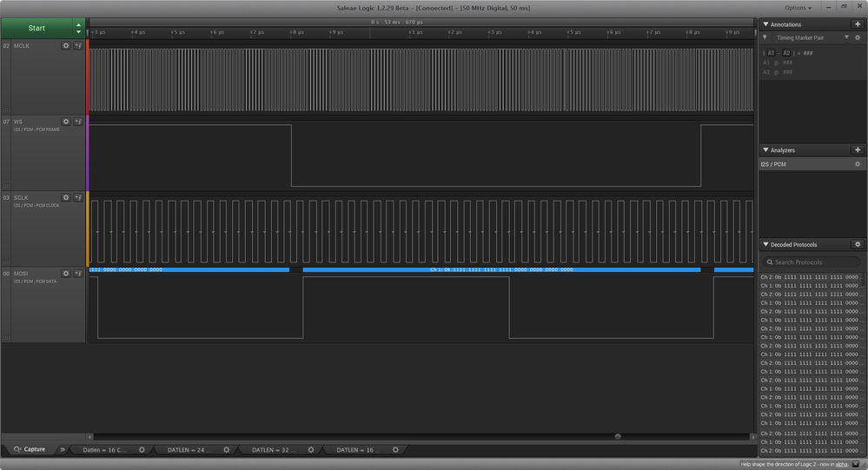Open Decoded Protocols gear settings

click(858, 244)
